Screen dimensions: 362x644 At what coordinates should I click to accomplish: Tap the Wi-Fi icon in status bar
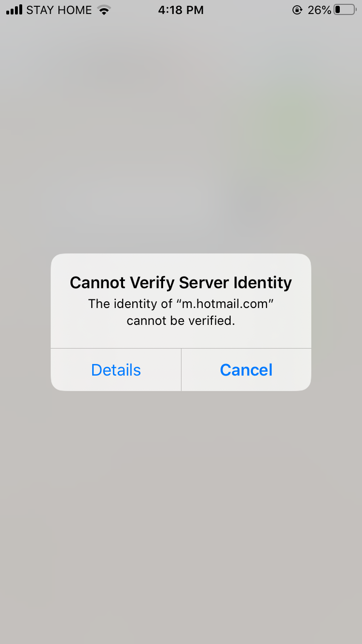coord(103,10)
